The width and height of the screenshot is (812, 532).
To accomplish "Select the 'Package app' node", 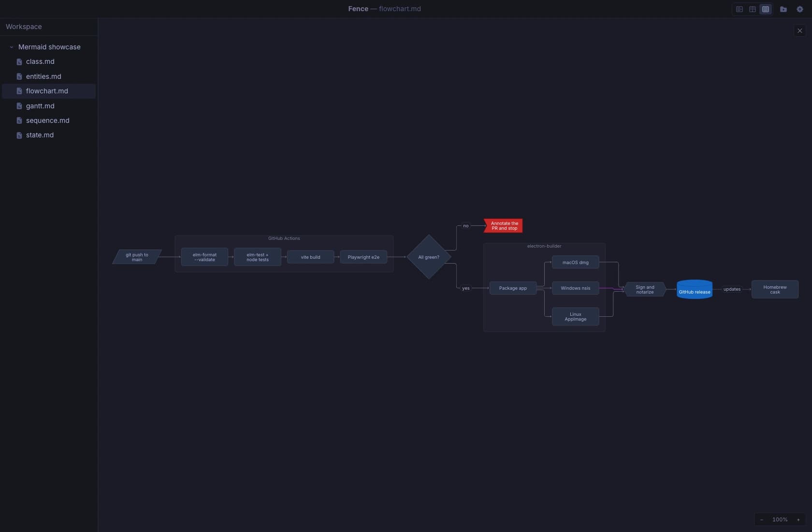I will pyautogui.click(x=513, y=288).
